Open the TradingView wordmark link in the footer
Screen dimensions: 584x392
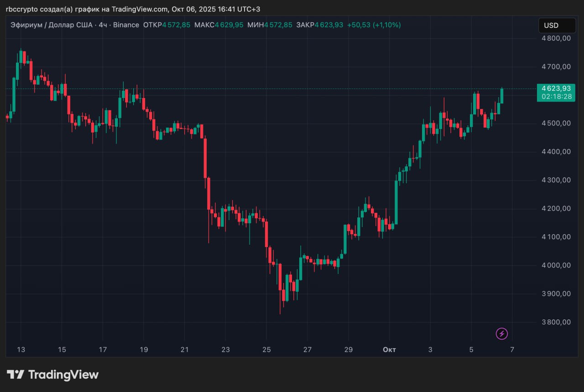click(63, 375)
